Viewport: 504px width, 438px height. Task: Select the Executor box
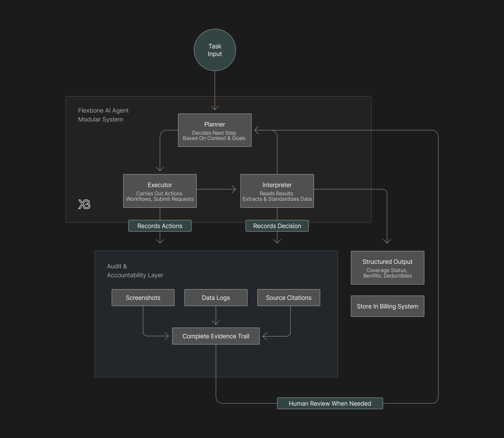[x=160, y=191]
